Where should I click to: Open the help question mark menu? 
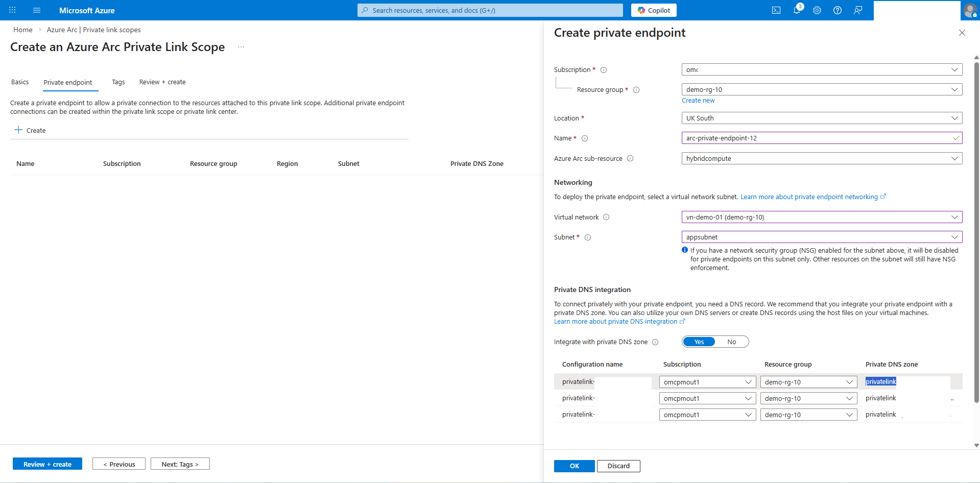837,10
